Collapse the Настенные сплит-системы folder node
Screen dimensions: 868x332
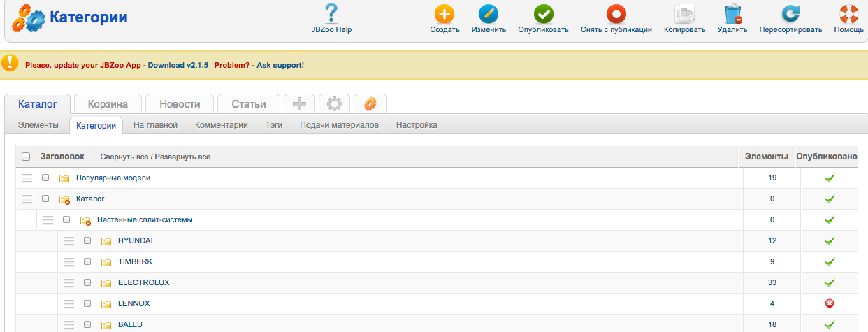[x=85, y=220]
